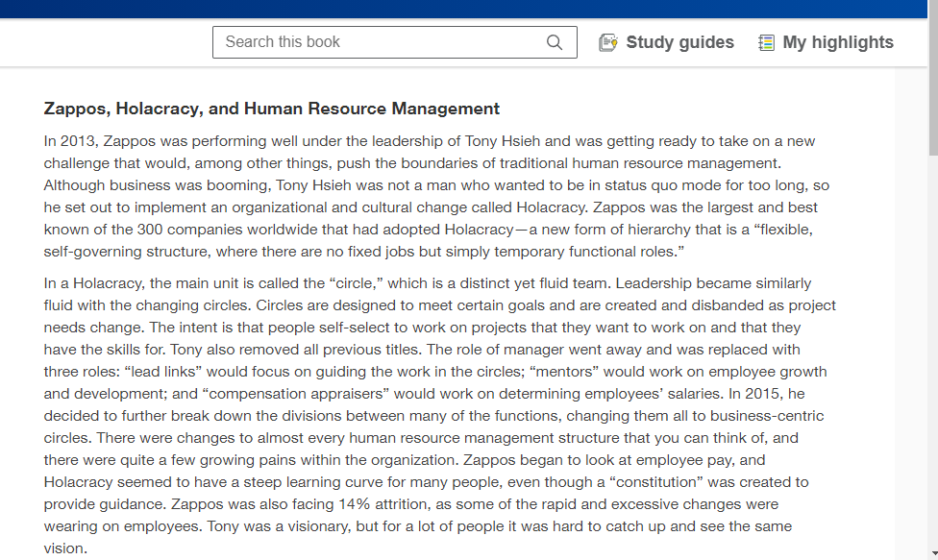Click the text "Although business was booming"
The width and height of the screenshot is (938, 560).
[156, 185]
